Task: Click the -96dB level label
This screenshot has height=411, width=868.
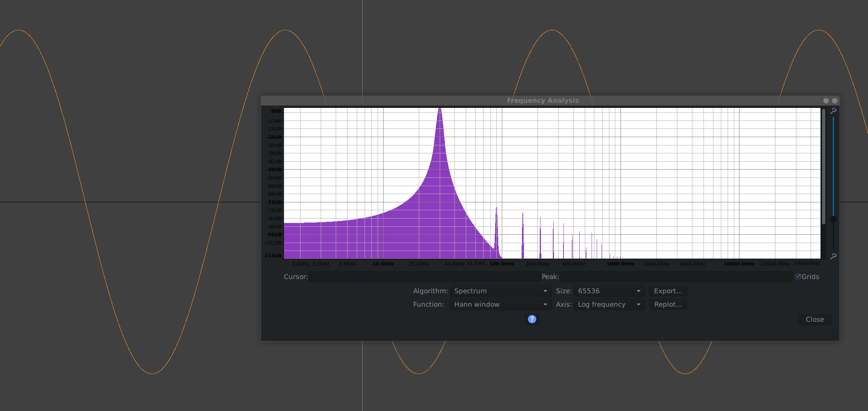Action: [x=274, y=235]
